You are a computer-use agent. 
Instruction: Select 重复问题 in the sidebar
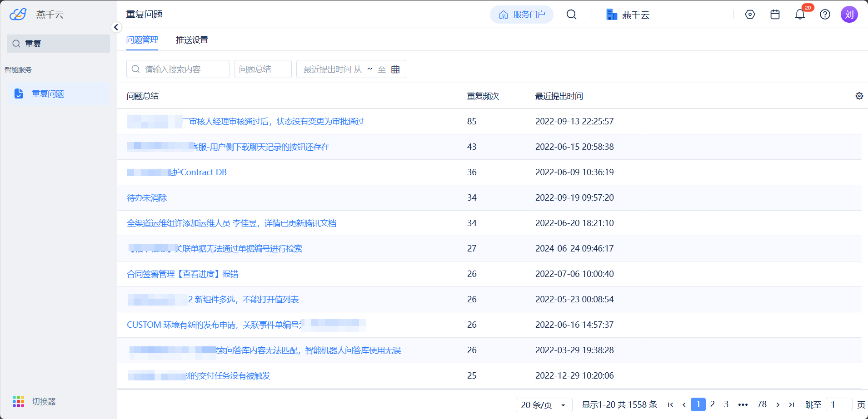[48, 94]
